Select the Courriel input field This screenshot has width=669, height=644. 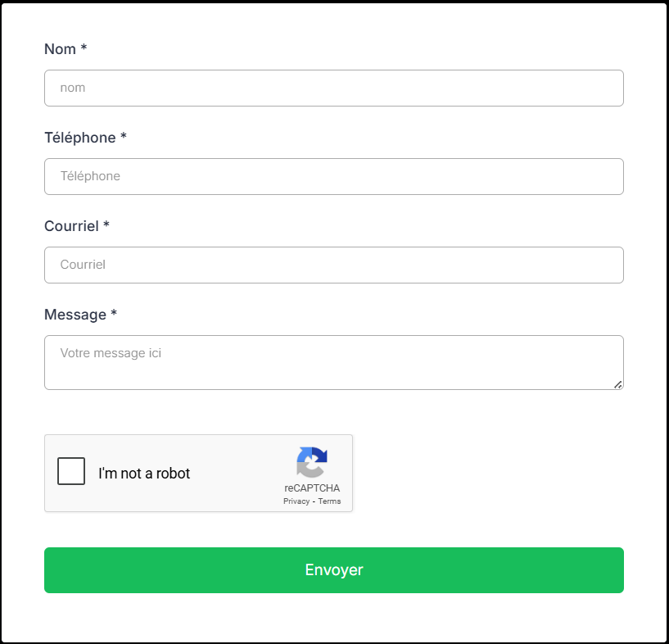[334, 265]
